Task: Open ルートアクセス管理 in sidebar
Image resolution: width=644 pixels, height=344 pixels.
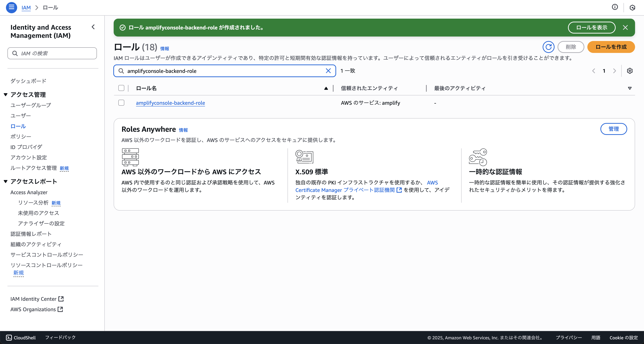Action: (x=34, y=168)
